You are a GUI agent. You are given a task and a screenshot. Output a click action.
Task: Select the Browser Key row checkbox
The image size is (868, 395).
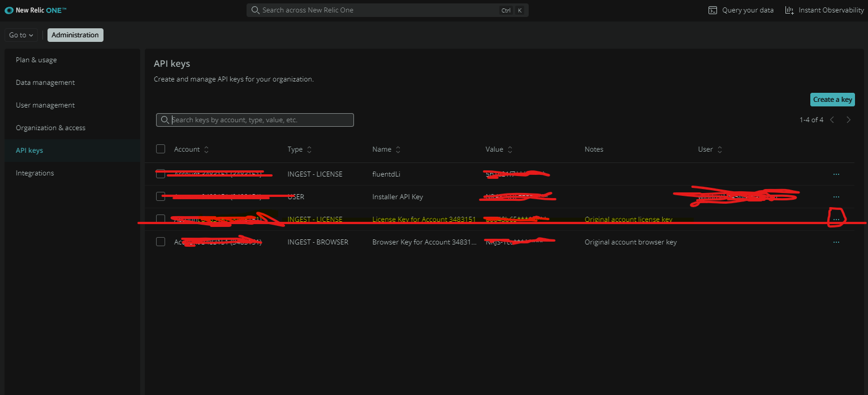(161, 242)
